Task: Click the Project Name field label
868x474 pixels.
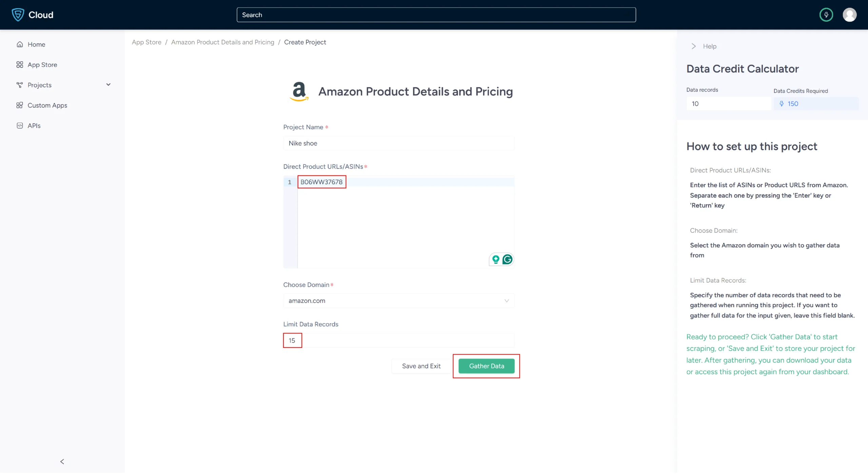Action: (303, 127)
